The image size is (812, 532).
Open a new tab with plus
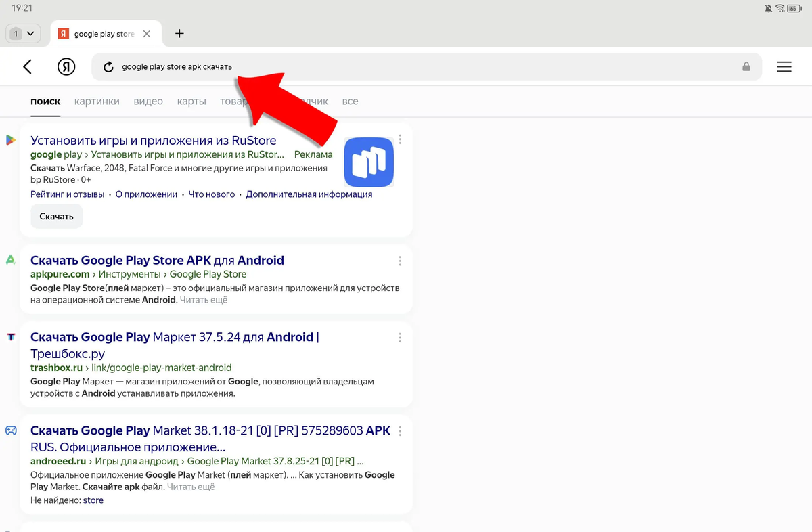[179, 33]
